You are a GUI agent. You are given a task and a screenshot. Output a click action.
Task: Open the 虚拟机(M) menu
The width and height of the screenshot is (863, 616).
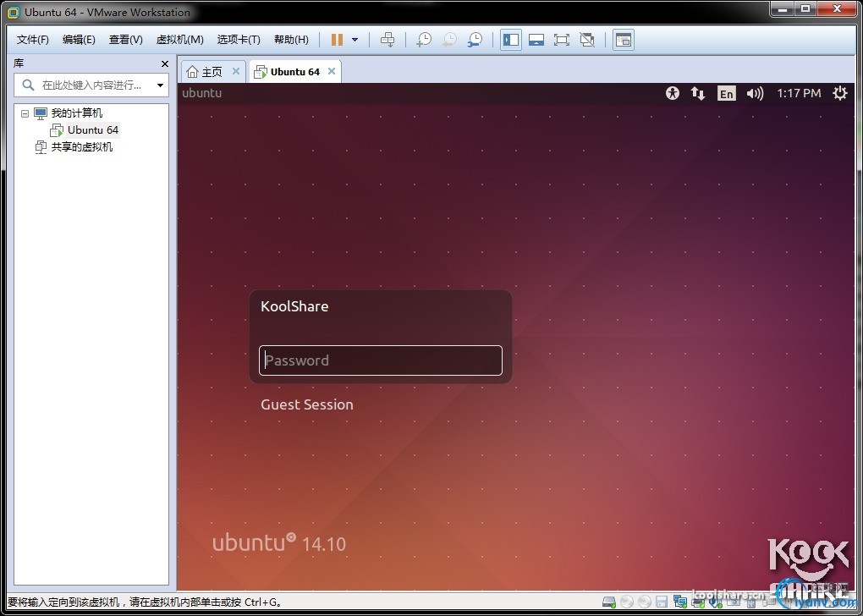[x=180, y=40]
